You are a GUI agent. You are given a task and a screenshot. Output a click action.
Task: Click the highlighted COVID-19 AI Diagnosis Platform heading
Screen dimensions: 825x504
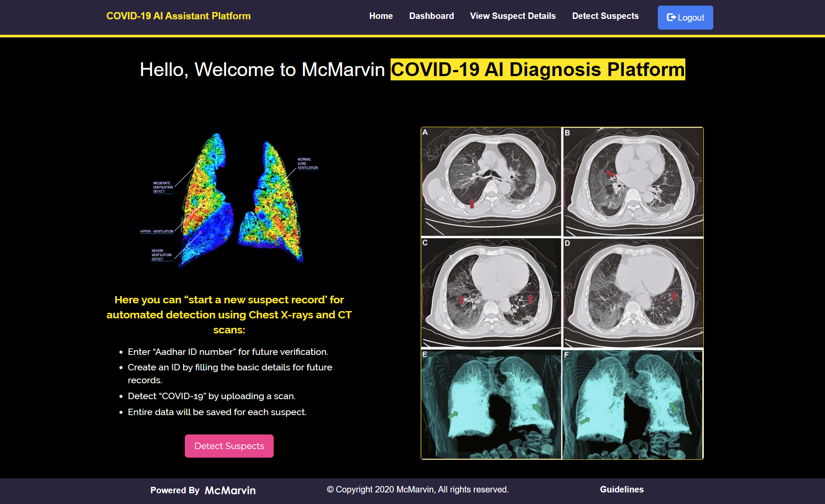pos(538,70)
